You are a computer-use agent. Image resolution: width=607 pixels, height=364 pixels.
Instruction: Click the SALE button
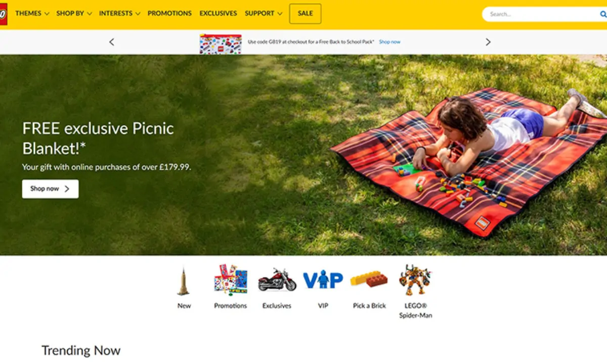[305, 14]
